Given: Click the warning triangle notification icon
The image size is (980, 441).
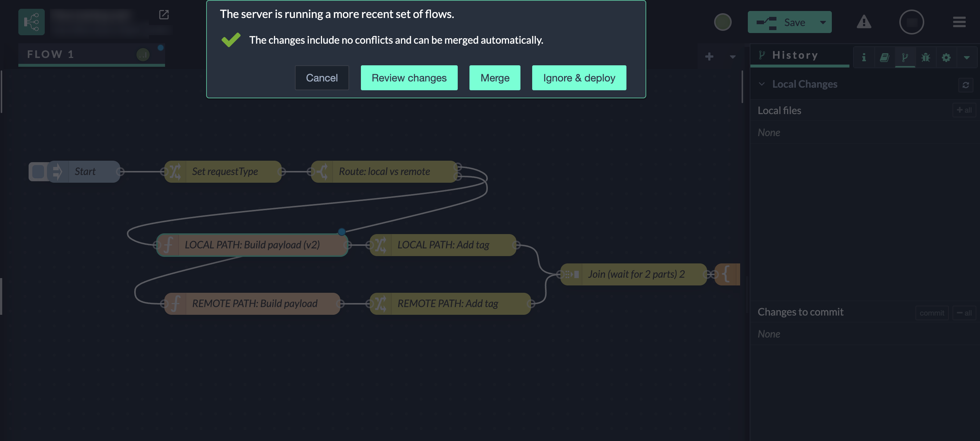Looking at the screenshot, I should click(864, 22).
